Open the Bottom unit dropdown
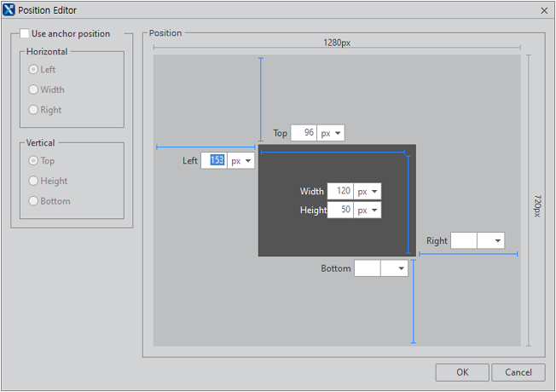The image size is (556, 392). 394,268
